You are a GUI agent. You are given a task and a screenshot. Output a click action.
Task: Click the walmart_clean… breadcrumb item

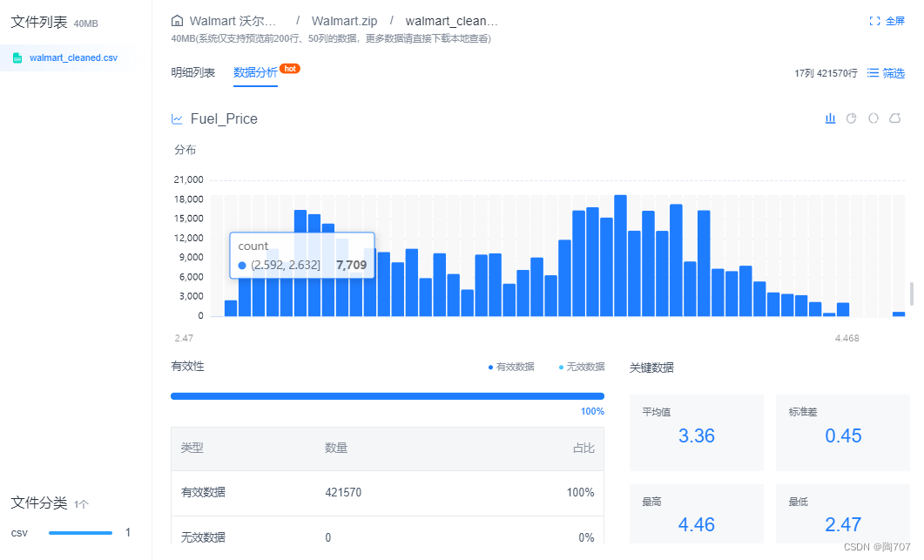click(x=451, y=21)
